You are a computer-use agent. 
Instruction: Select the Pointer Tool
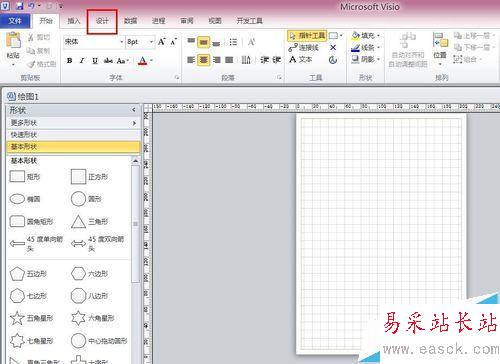[x=307, y=36]
